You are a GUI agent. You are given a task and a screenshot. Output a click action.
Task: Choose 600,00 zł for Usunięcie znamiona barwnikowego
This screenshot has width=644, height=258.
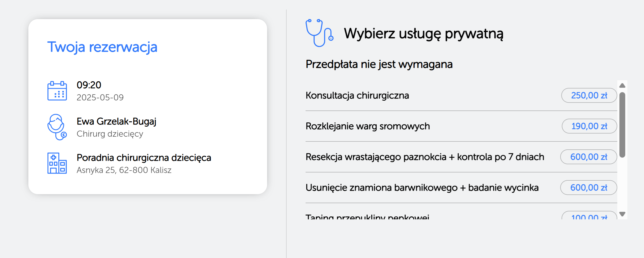[589, 188]
